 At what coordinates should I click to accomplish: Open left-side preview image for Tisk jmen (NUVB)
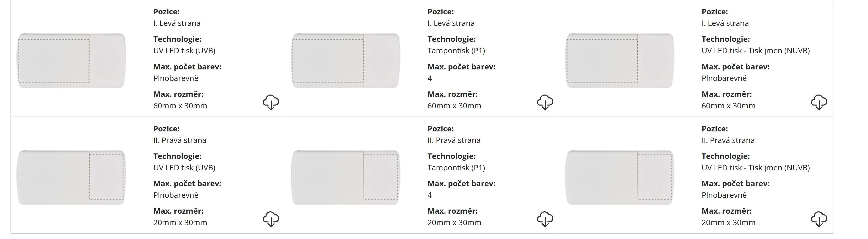point(620,61)
